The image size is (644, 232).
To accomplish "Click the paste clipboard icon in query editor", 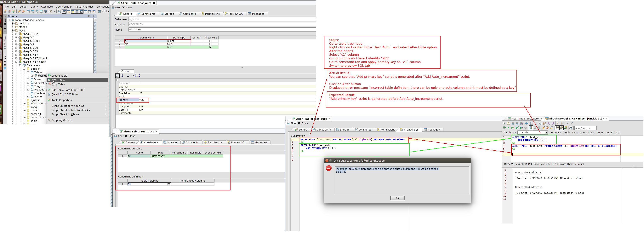I will pos(544,123).
